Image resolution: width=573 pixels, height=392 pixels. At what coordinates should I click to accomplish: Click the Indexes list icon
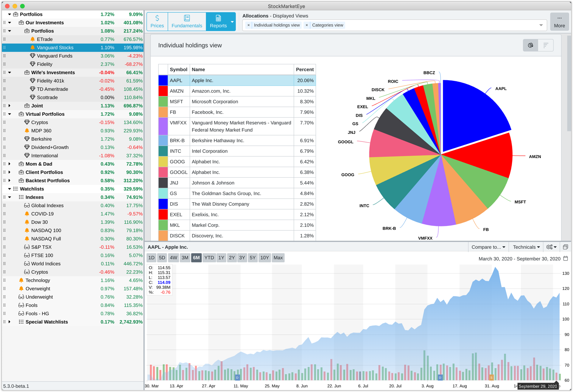point(21,197)
